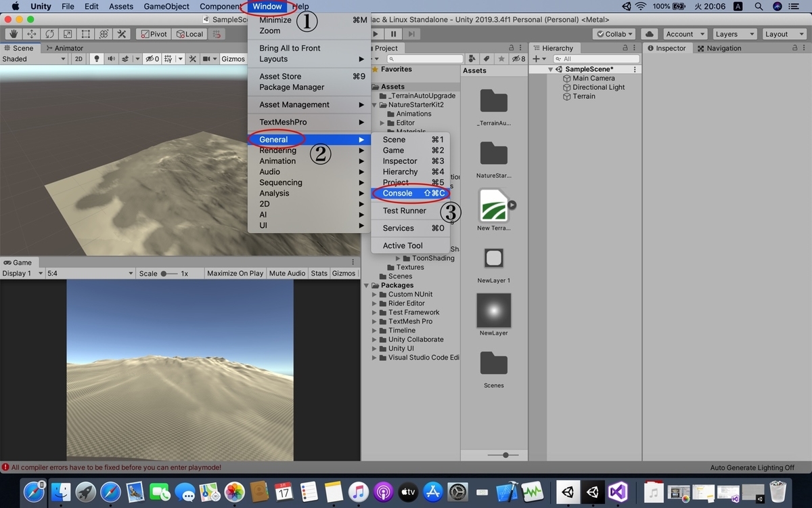This screenshot has height=508, width=812.
Task: Adjust the Game view Scale slider
Action: tap(169, 274)
